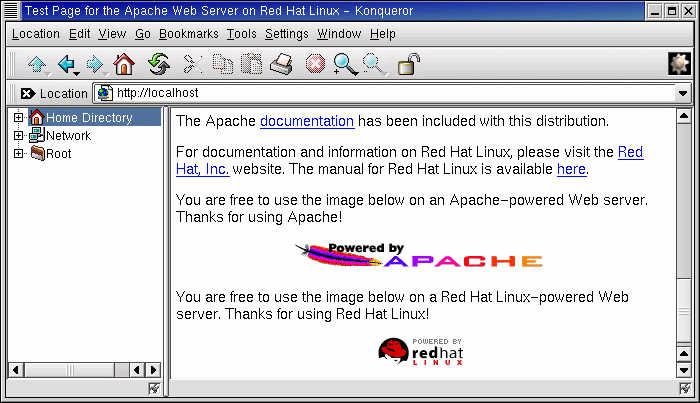
Task: Click the Home Directory house icon in sidebar
Action: [x=37, y=117]
